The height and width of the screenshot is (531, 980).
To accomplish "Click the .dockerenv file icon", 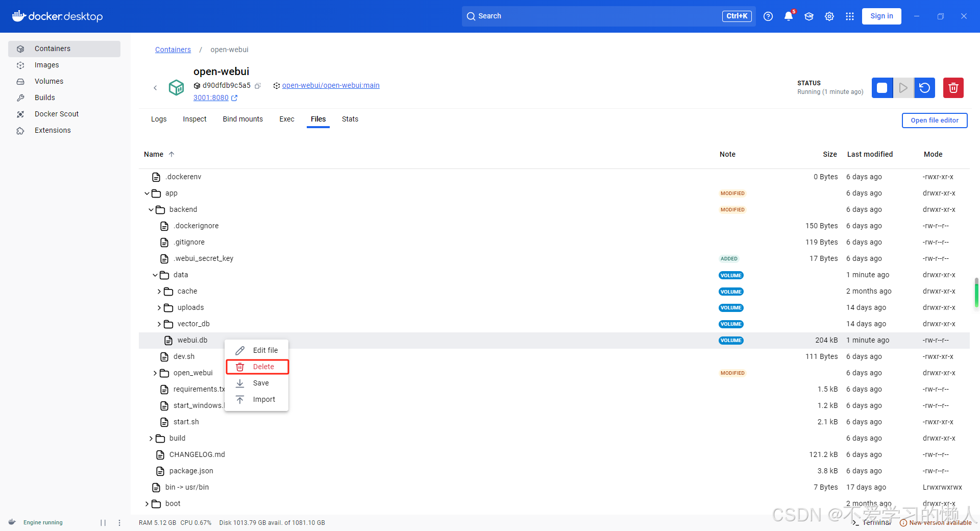I will (156, 177).
